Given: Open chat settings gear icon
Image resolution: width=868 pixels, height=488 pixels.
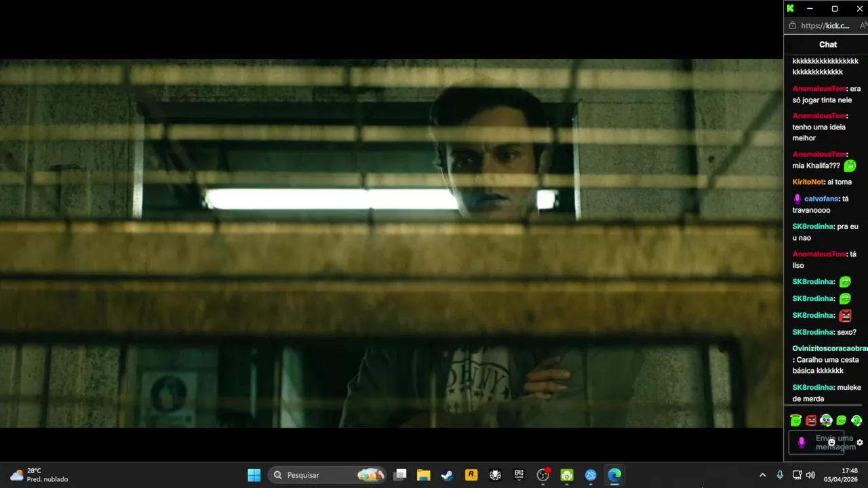Looking at the screenshot, I should point(860,443).
